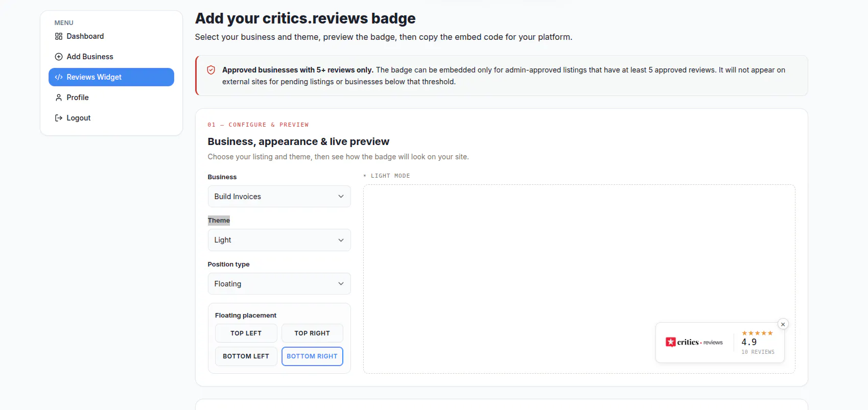Click the 'Business, appearance & live preview' heading
The image size is (868, 410).
(x=298, y=141)
